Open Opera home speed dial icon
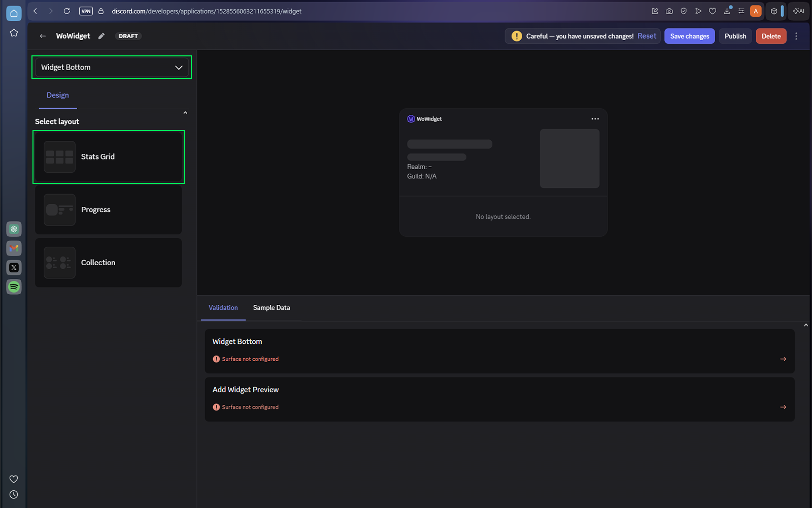The image size is (812, 508). click(14, 13)
